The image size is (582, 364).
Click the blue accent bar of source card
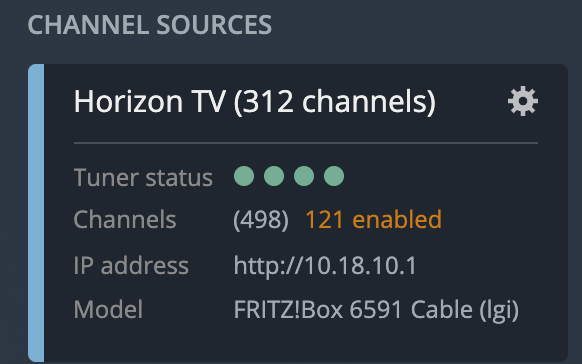36,213
